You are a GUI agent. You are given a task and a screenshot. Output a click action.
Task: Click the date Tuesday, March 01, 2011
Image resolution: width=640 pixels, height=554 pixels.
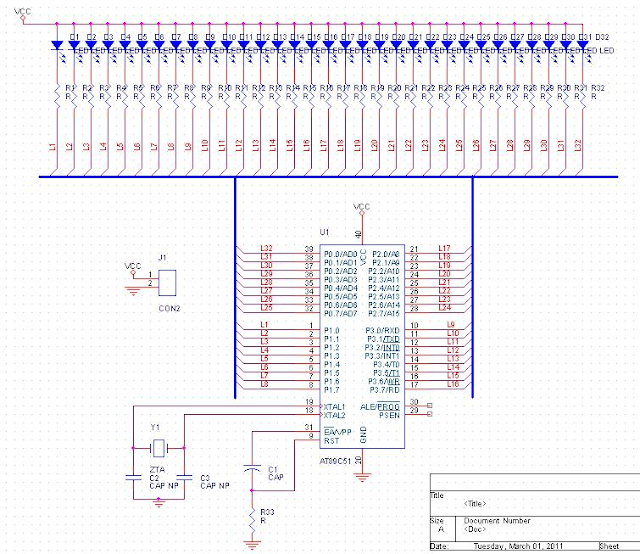[x=518, y=546]
